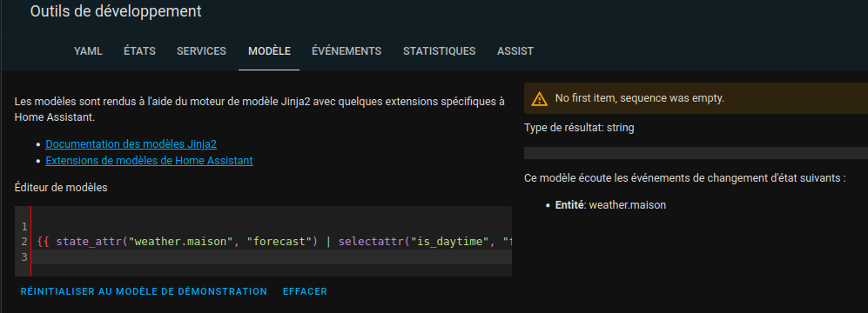Switch to the ASSIST tab
The image size is (868, 313).
click(515, 51)
